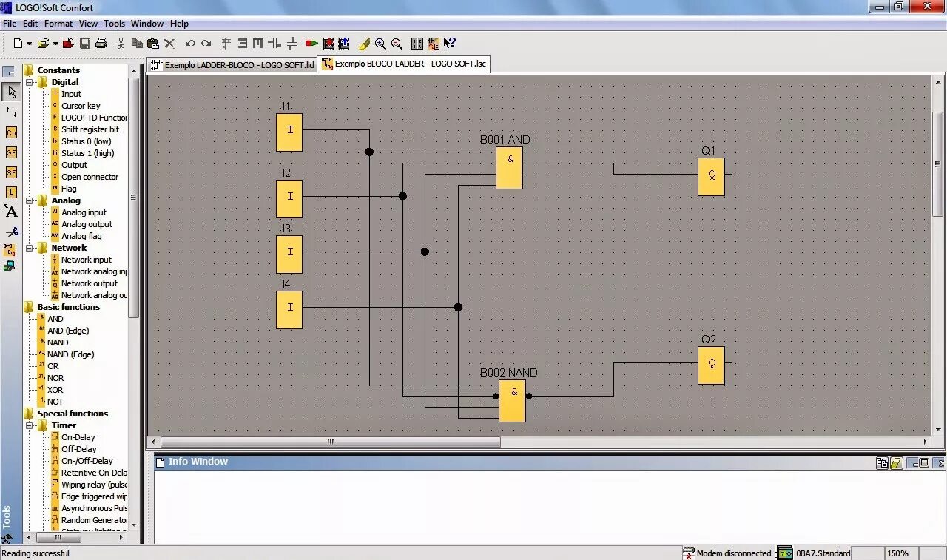
Task: Choose the Connect wiring tool
Action: 11,112
